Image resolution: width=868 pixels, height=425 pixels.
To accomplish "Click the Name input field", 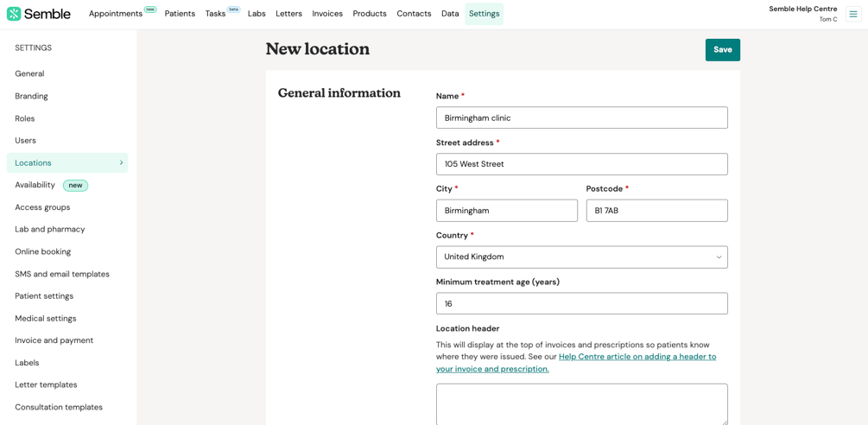I will 582,117.
